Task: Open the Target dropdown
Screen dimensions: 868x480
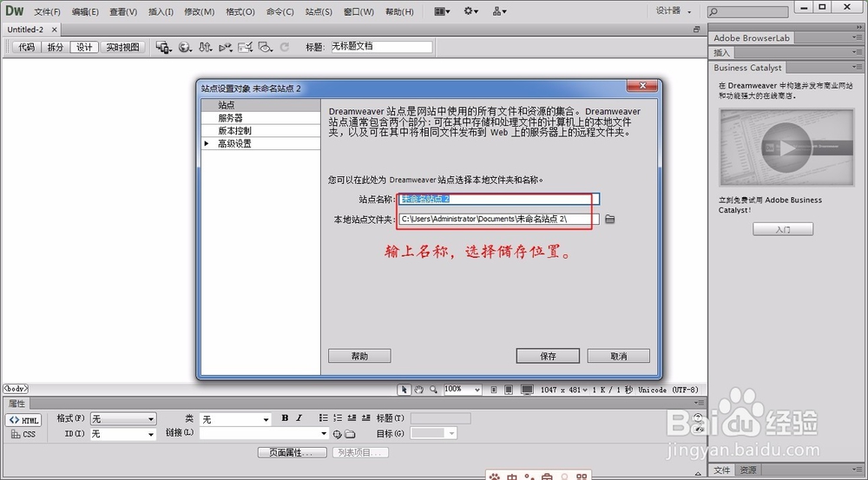Action: point(434,433)
